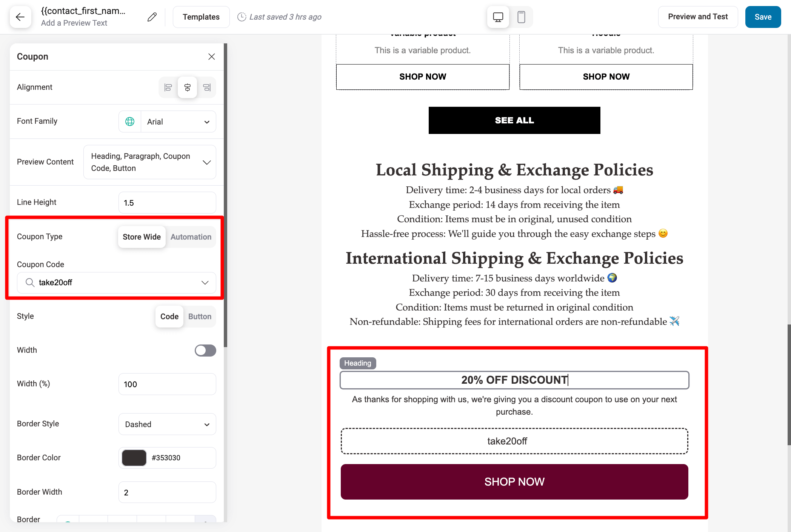Screen dimensions: 791x532
Task: Click the mobile preview icon
Action: coord(521,17)
